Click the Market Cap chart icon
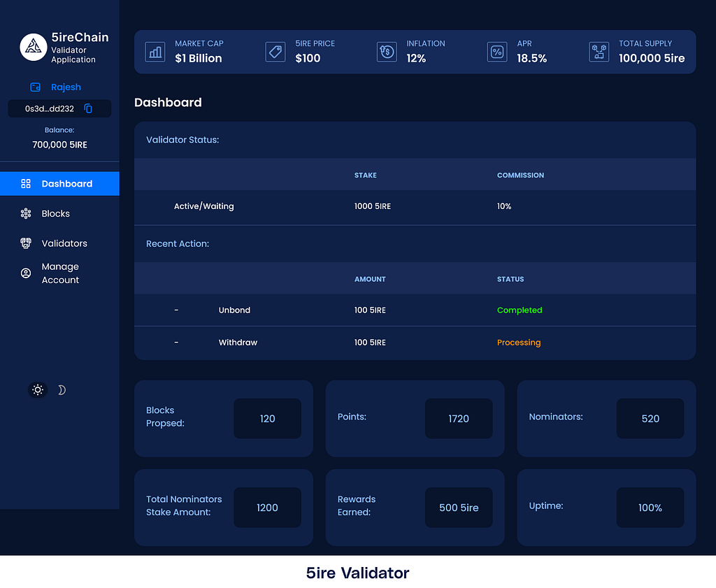Viewport: 716px width, 588px height. (155, 52)
